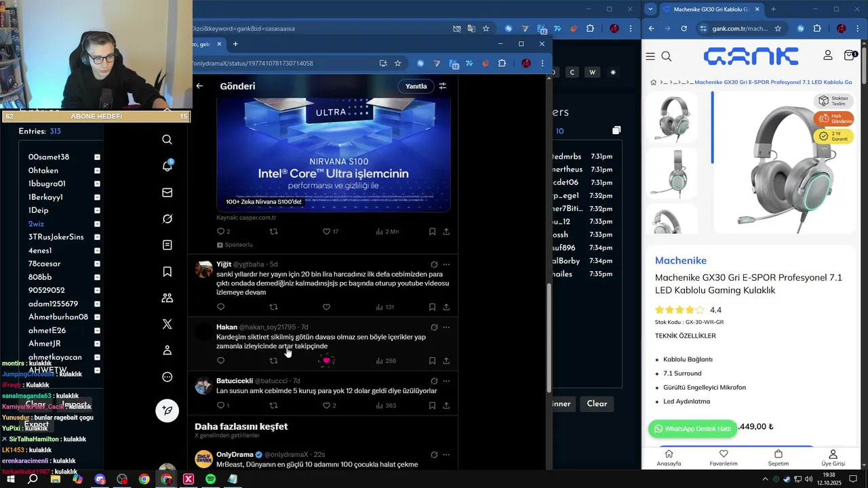Screen dimensions: 868x488
Task: Open Bookmarks icon in X sidebar
Action: (x=167, y=271)
